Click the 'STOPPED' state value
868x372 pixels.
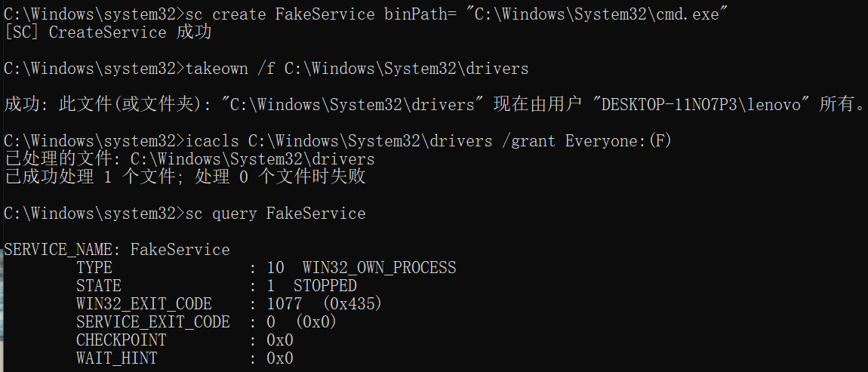click(x=325, y=286)
